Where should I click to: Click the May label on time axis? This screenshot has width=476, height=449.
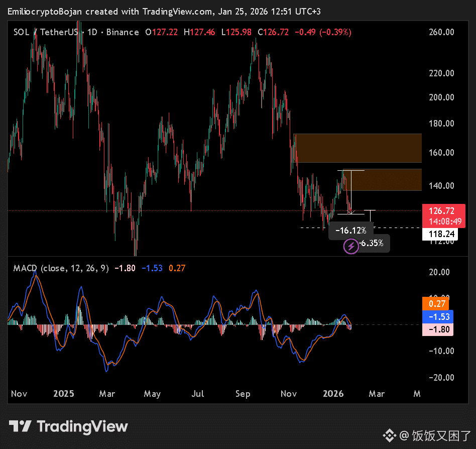click(x=152, y=394)
